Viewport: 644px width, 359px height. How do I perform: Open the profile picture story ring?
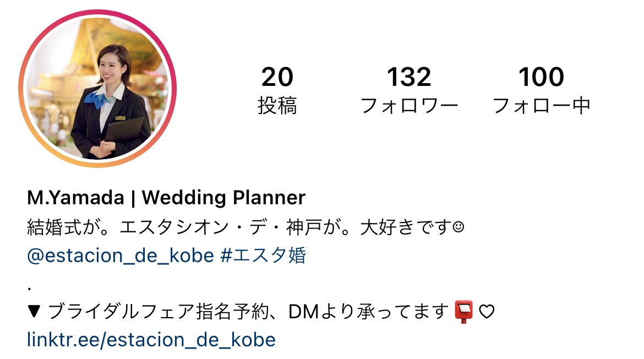tap(97, 88)
